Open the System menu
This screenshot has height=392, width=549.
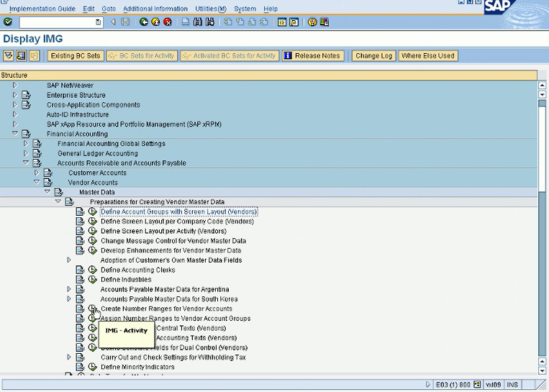point(245,9)
